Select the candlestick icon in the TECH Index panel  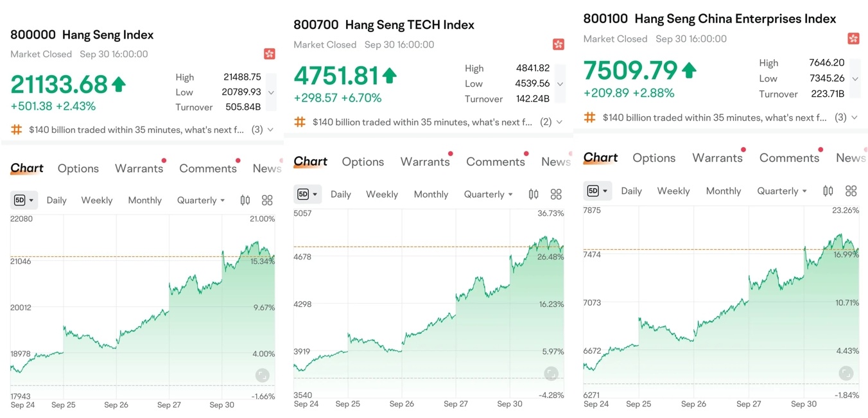(x=532, y=193)
